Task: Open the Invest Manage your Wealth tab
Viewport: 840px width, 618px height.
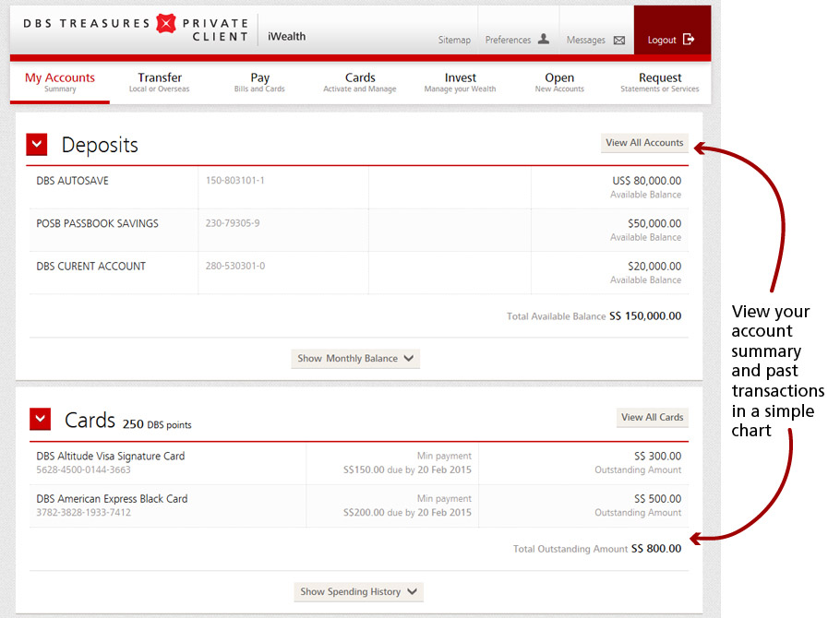Action: [x=460, y=82]
